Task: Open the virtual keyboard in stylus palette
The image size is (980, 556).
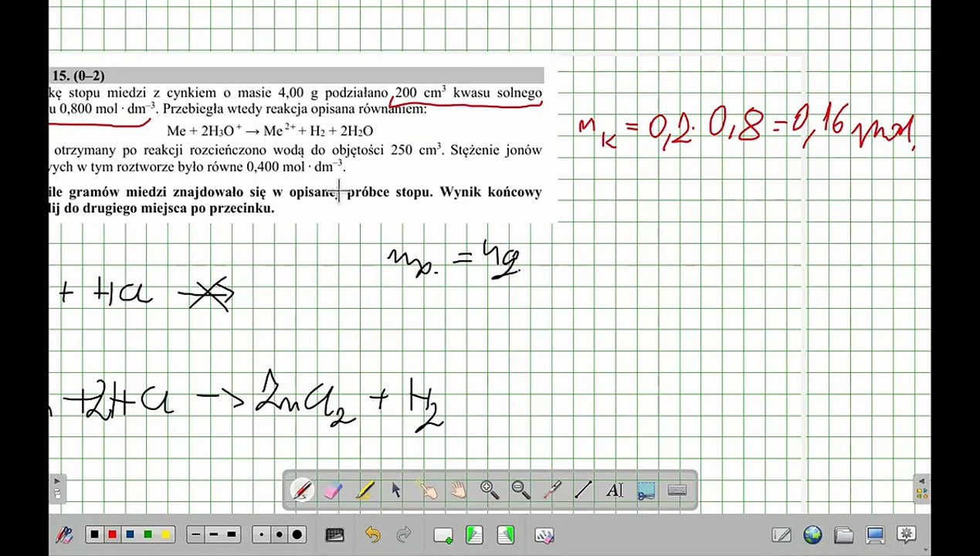Action: click(x=677, y=490)
